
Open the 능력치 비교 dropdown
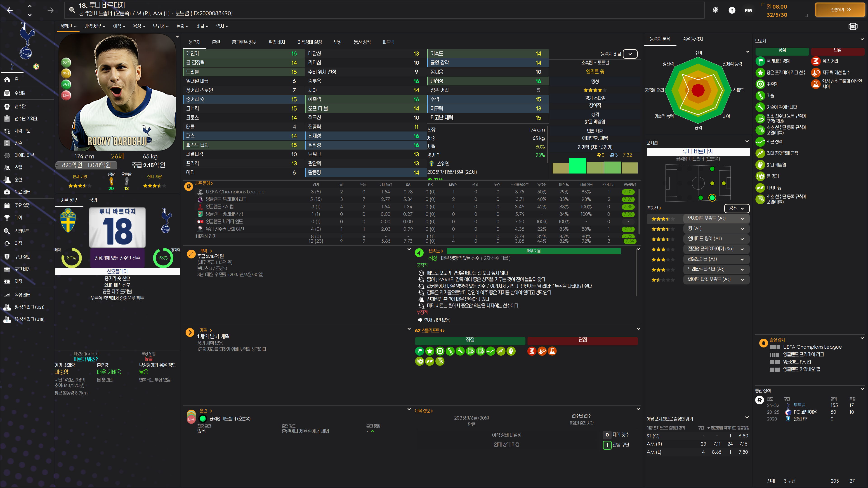tap(630, 54)
